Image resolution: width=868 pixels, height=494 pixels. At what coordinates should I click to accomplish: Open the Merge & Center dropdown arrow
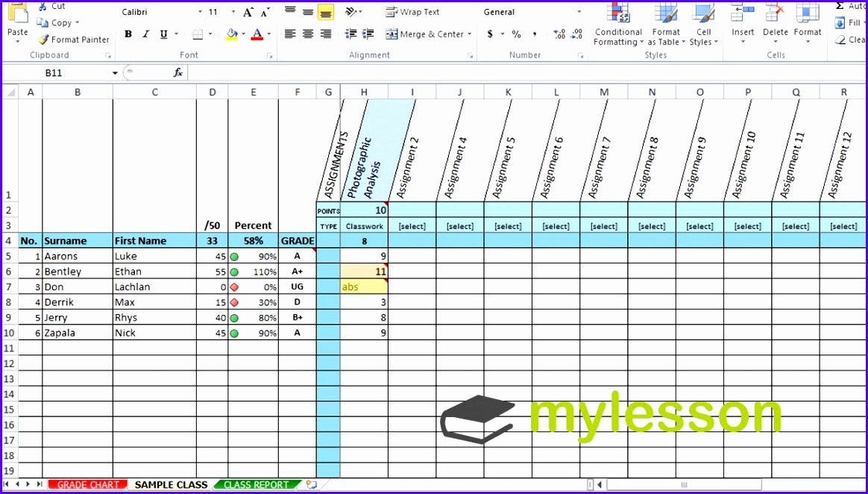[x=470, y=34]
